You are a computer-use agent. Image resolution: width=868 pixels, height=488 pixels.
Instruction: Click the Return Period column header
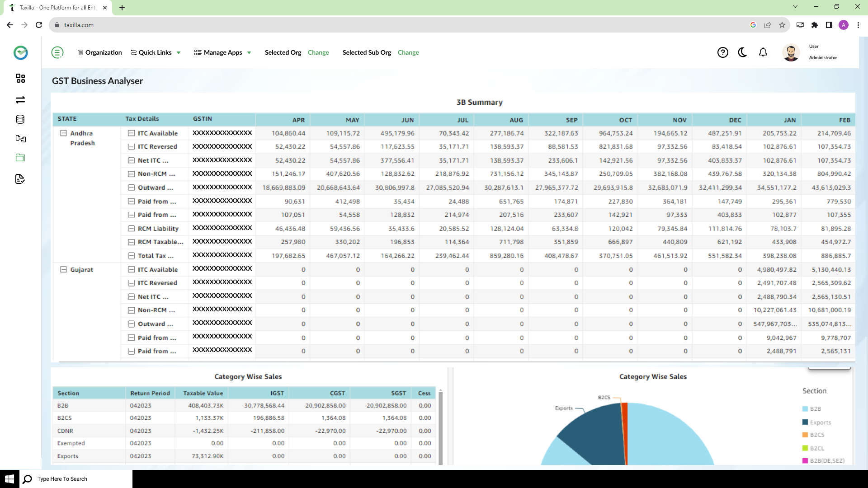pos(150,394)
